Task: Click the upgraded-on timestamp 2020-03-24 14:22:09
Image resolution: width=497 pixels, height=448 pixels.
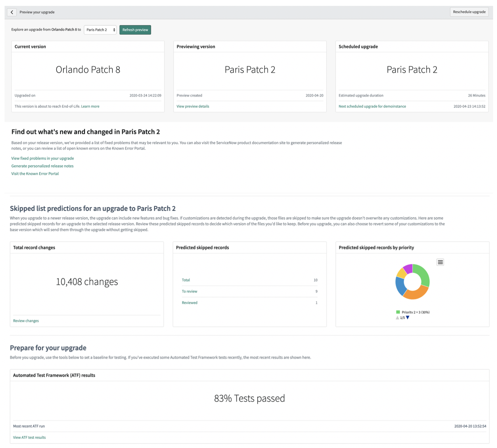Action: point(145,95)
